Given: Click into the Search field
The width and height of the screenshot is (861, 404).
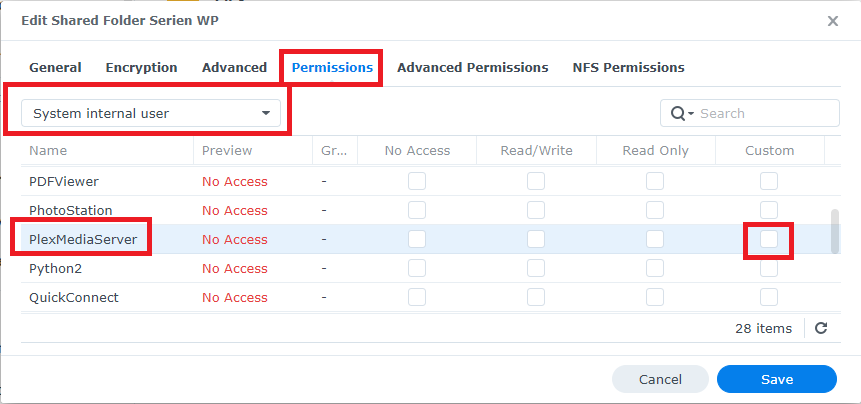Looking at the screenshot, I should [765, 113].
